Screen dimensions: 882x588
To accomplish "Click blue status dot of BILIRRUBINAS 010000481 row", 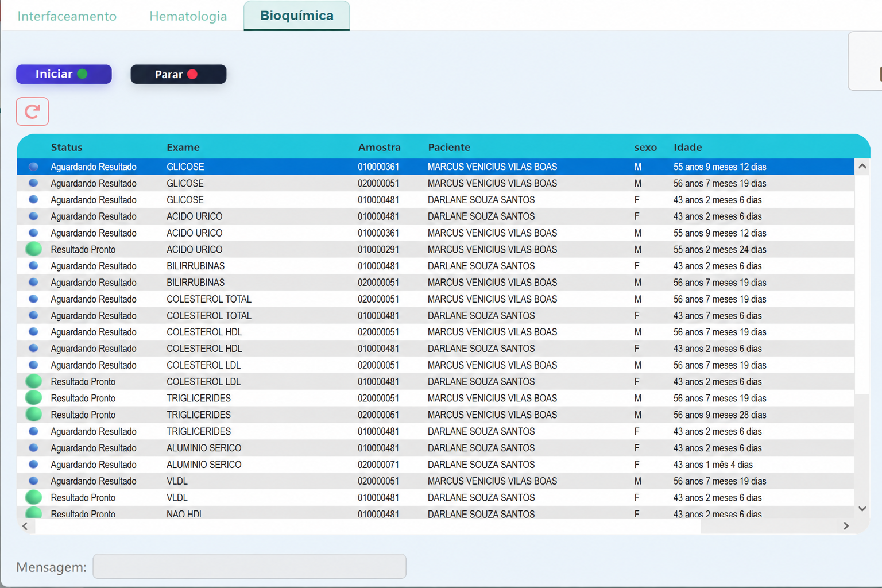I will coord(33,266).
